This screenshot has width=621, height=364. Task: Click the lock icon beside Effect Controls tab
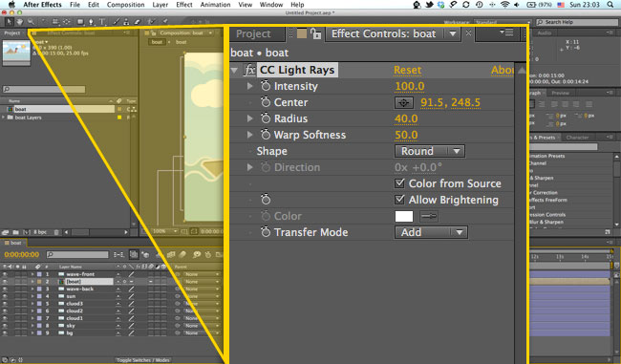315,33
